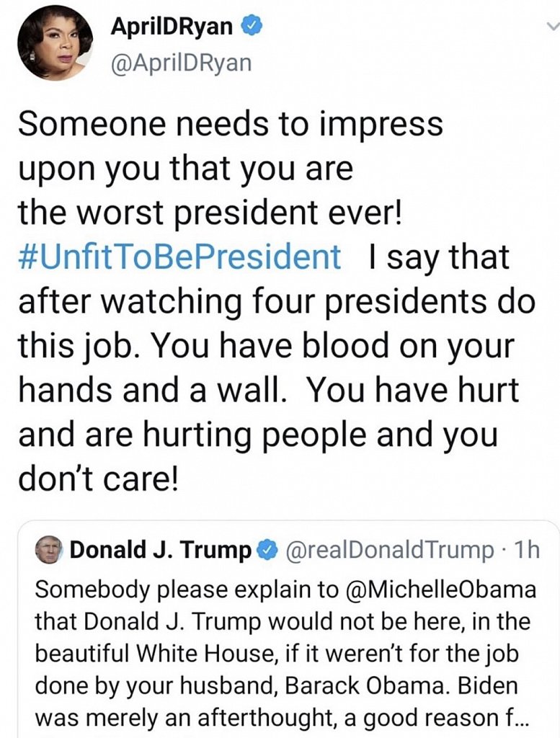Open the tweet options chevron menu

coord(551,27)
